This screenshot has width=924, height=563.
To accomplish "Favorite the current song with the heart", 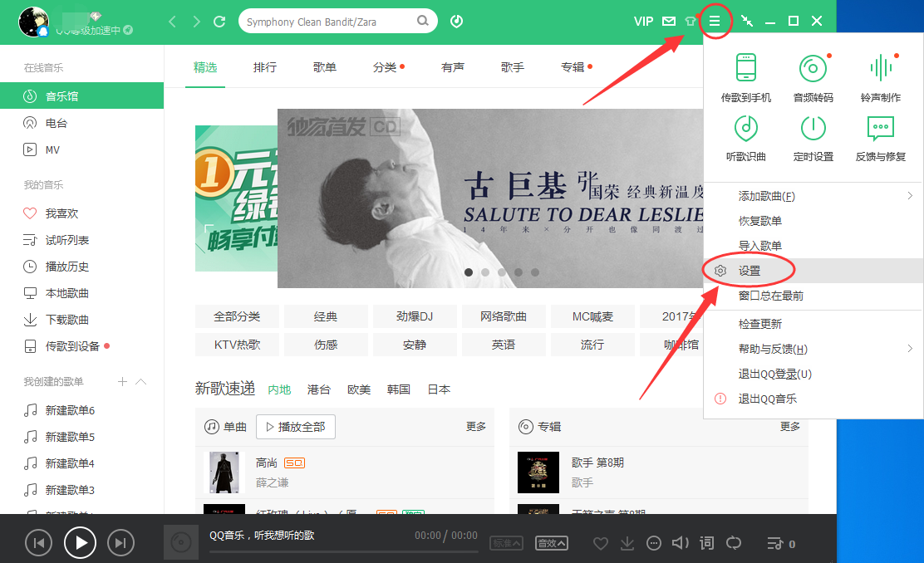I will tap(600, 542).
